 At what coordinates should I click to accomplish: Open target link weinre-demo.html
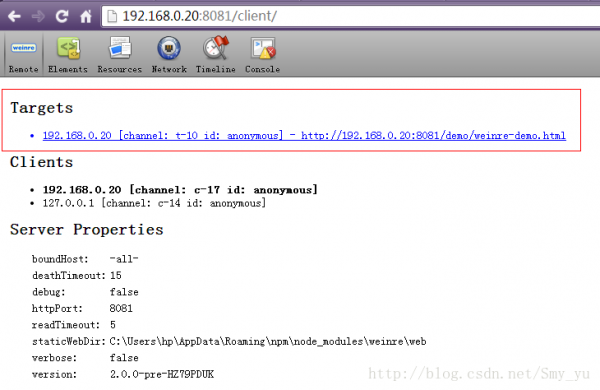tap(304, 135)
